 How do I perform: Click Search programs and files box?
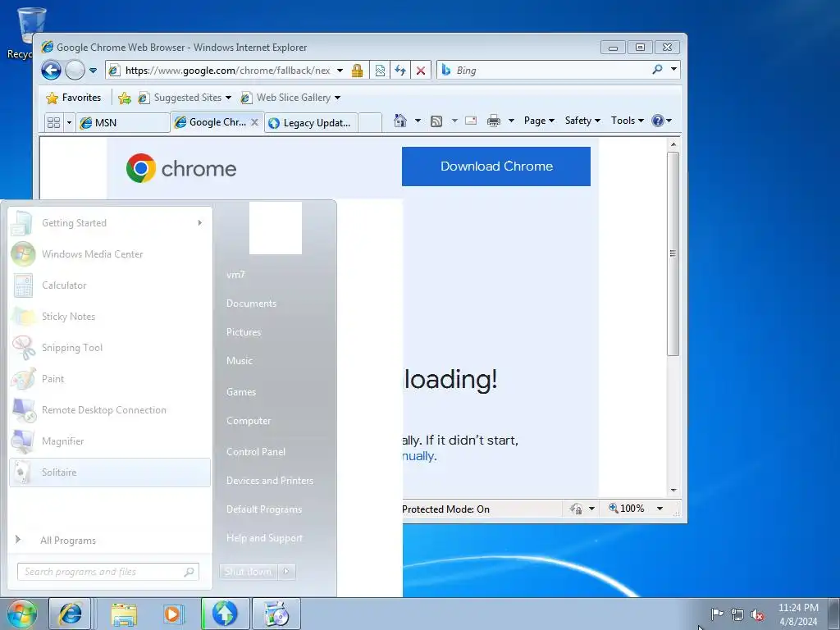107,572
